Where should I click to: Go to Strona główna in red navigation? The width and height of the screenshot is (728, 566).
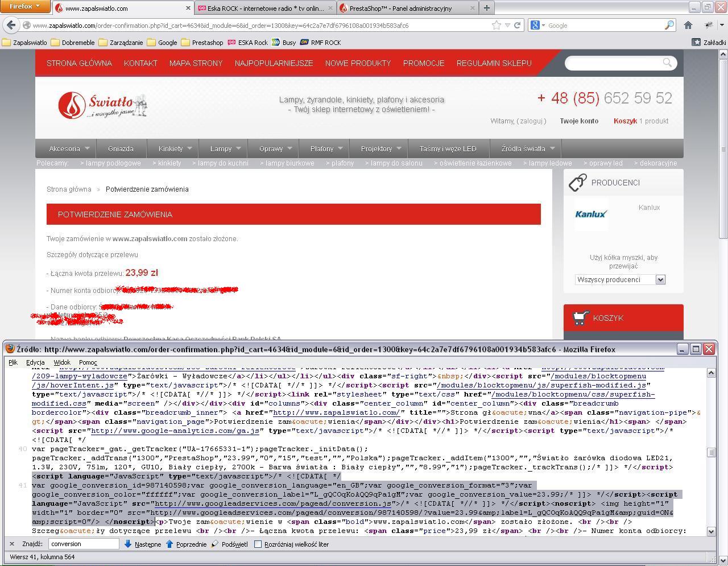coord(79,63)
